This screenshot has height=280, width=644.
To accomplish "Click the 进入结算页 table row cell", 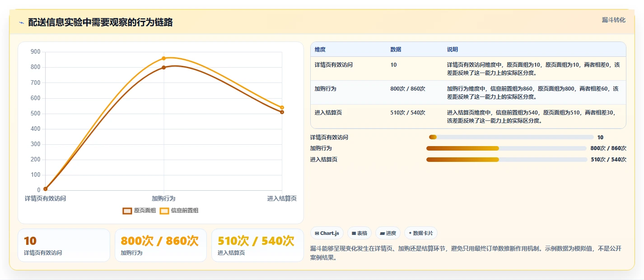I will [348, 116].
